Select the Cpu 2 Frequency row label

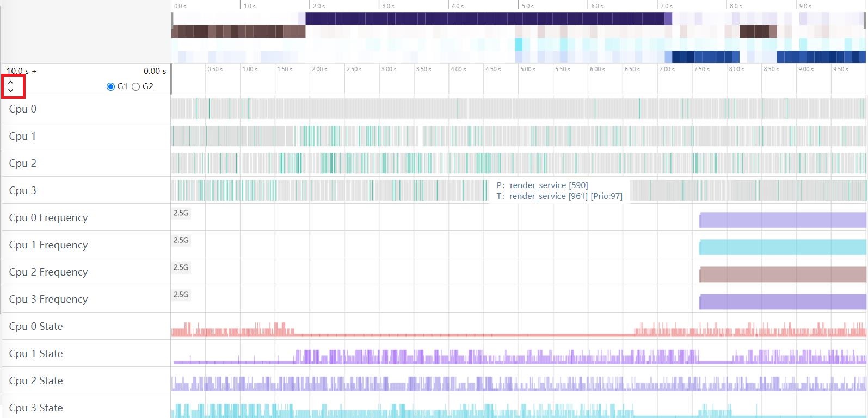pos(48,272)
